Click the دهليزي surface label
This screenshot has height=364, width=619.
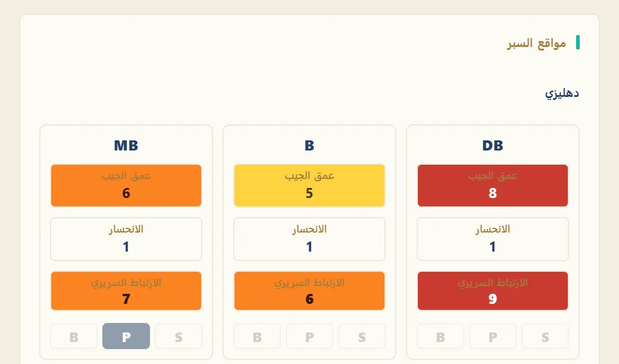(562, 93)
